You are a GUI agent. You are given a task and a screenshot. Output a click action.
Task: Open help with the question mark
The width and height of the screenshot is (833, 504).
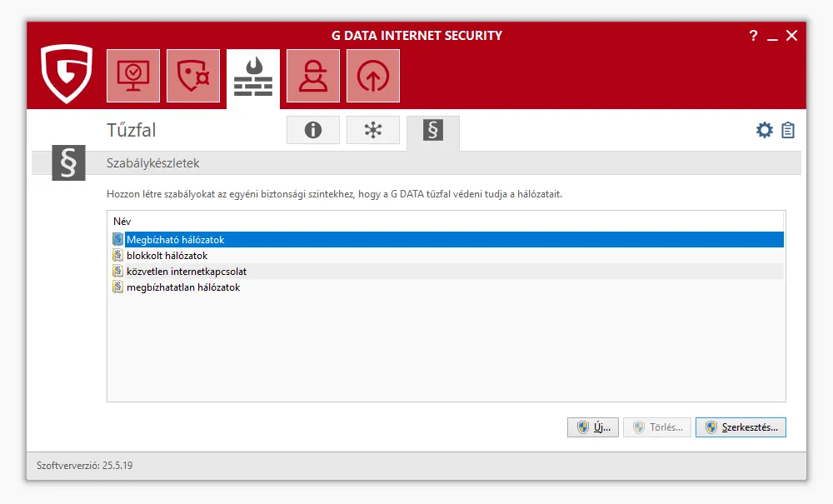coord(753,36)
